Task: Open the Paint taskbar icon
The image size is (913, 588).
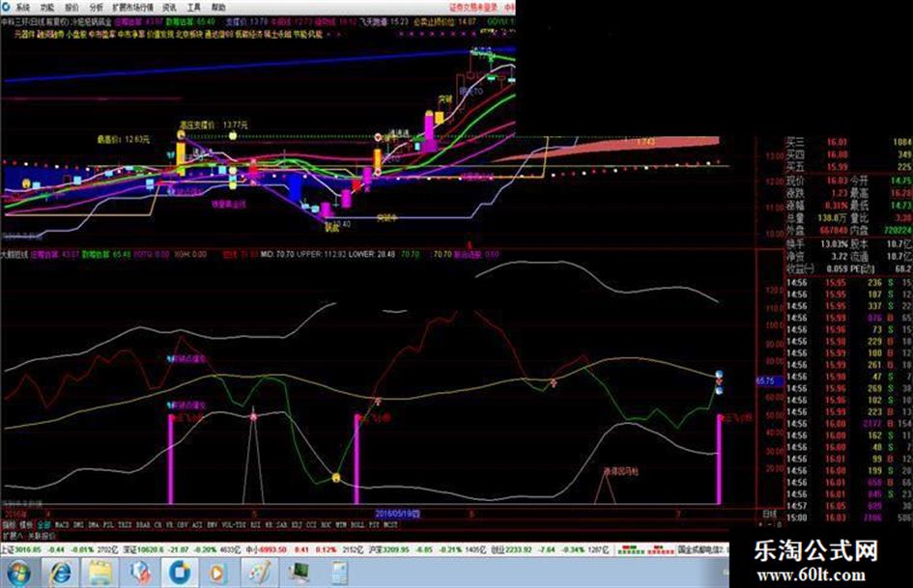Action: pyautogui.click(x=260, y=573)
